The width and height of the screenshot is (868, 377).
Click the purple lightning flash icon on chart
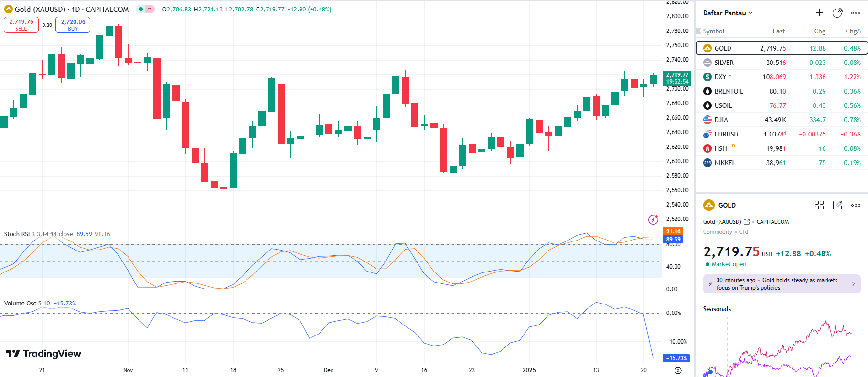[653, 220]
